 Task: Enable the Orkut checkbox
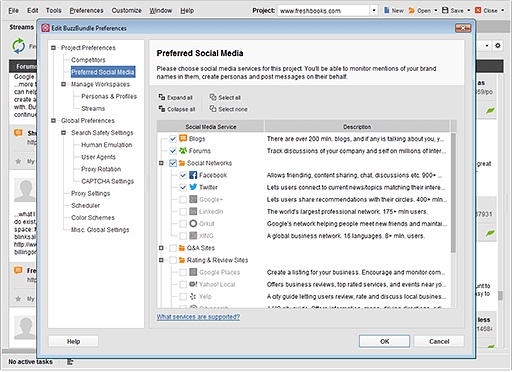[183, 223]
